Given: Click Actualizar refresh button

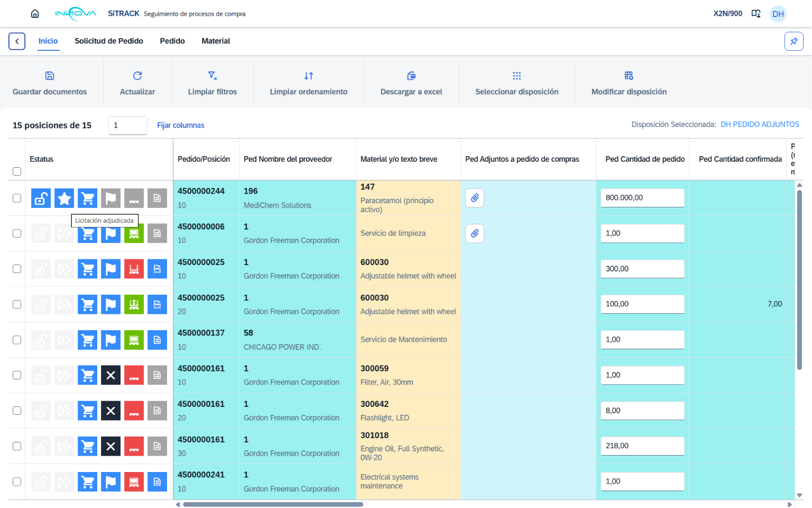Looking at the screenshot, I should pyautogui.click(x=137, y=83).
